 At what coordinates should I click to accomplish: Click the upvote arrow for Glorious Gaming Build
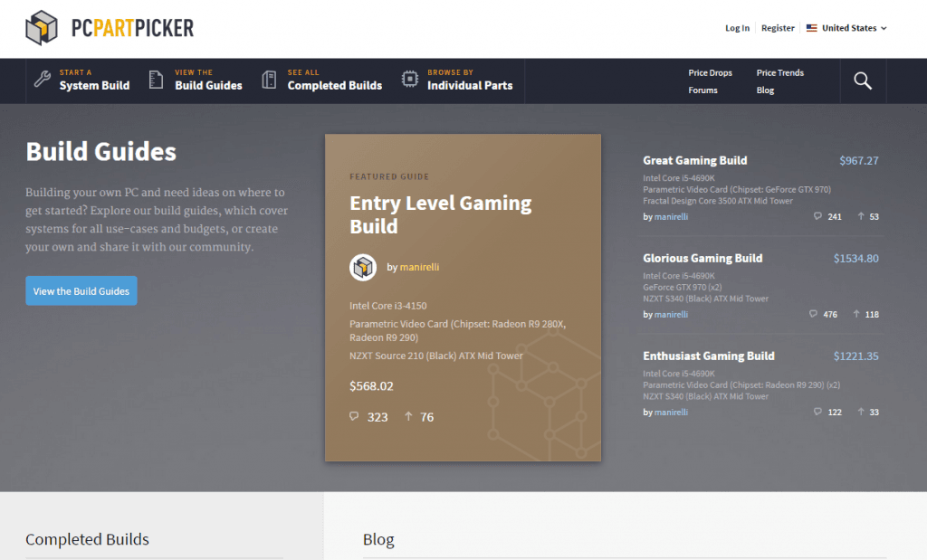(856, 314)
